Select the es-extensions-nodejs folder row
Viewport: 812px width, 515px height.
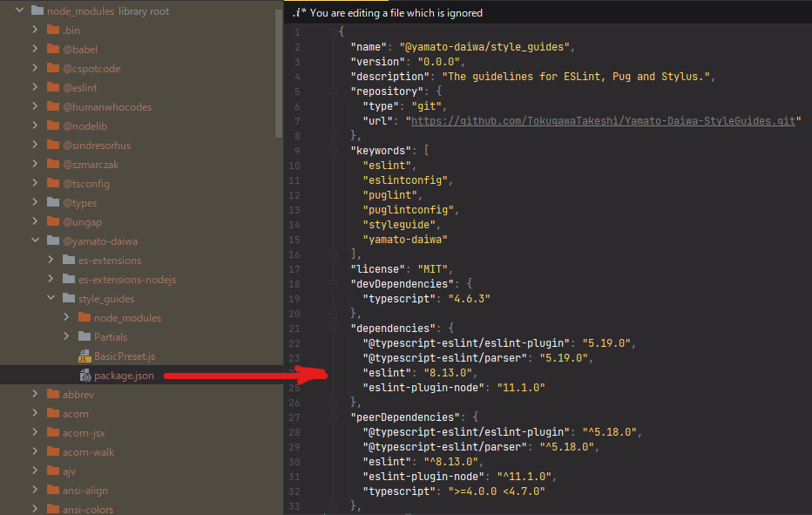tap(141, 279)
